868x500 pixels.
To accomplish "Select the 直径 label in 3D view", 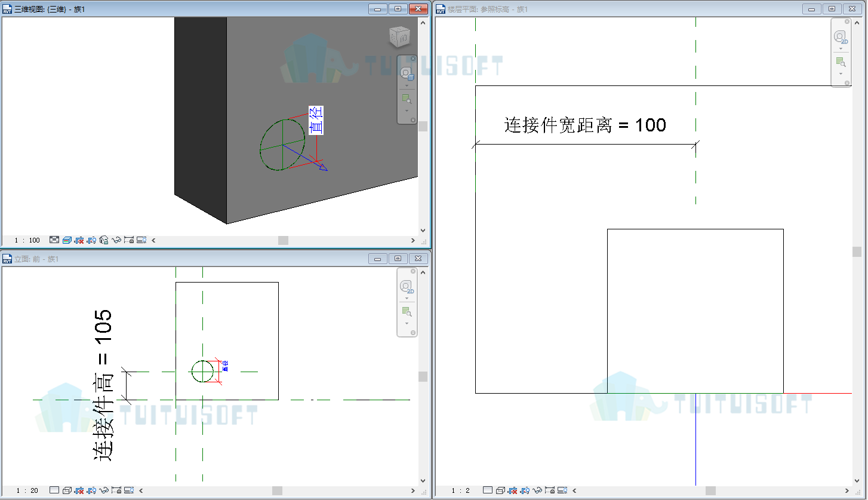I will [x=316, y=120].
